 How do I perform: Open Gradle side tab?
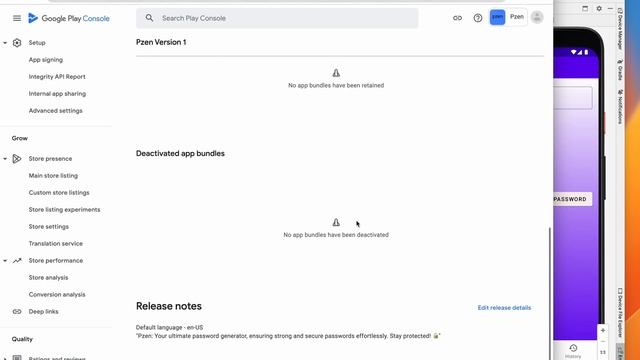pyautogui.click(x=620, y=69)
